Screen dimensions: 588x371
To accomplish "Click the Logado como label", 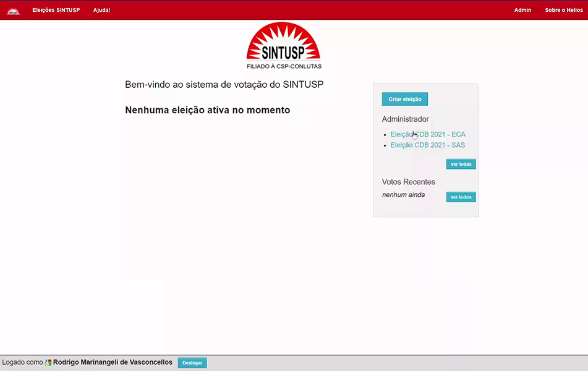I will coord(22,362).
